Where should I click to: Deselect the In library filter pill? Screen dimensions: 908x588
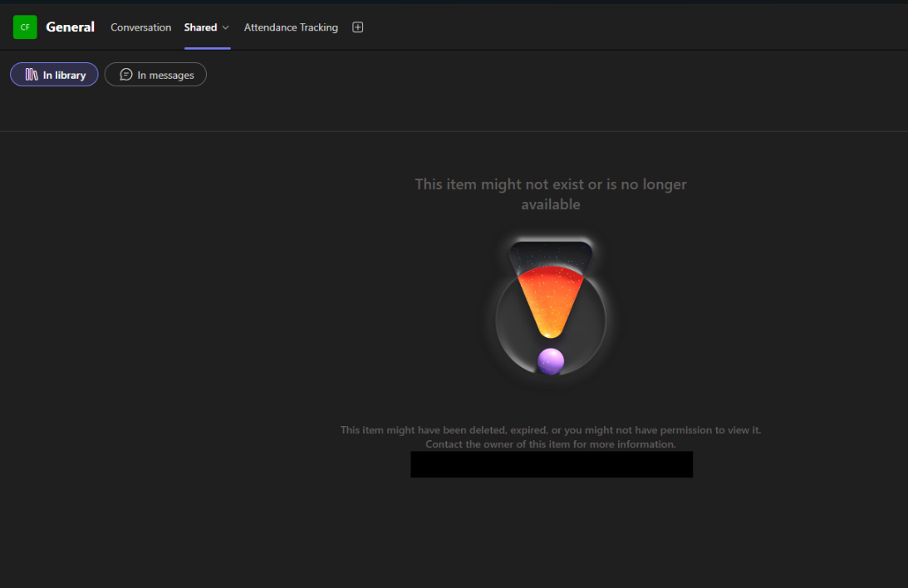54,74
